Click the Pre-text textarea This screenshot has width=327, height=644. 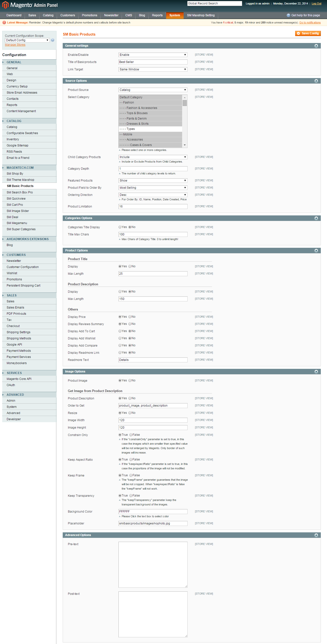click(153, 564)
